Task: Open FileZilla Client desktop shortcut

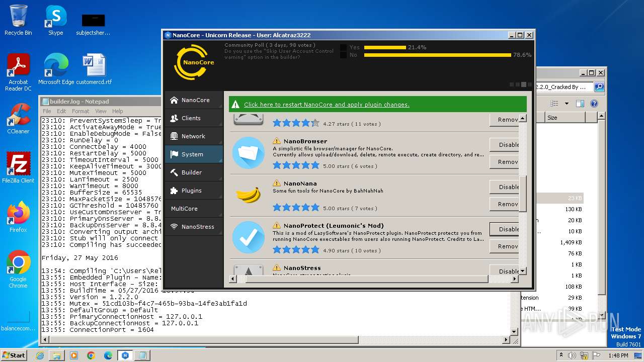Action: [x=18, y=168]
